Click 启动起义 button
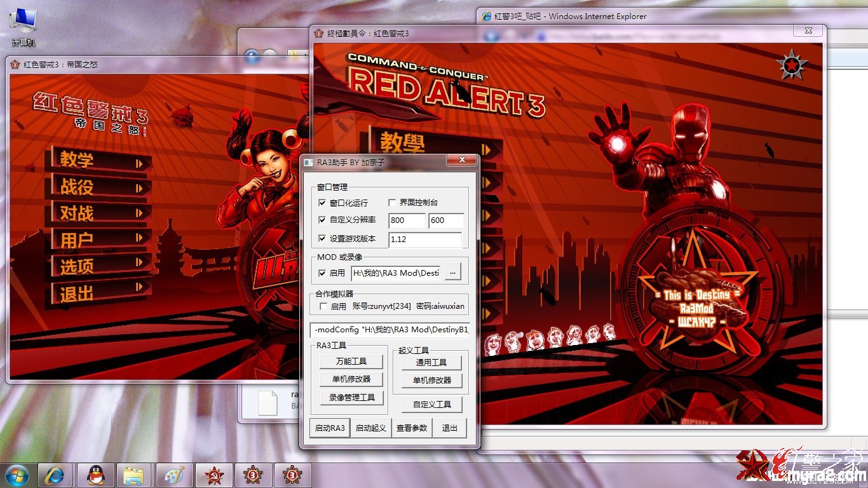Screen dimensions: 868x488 pyautogui.click(x=371, y=428)
